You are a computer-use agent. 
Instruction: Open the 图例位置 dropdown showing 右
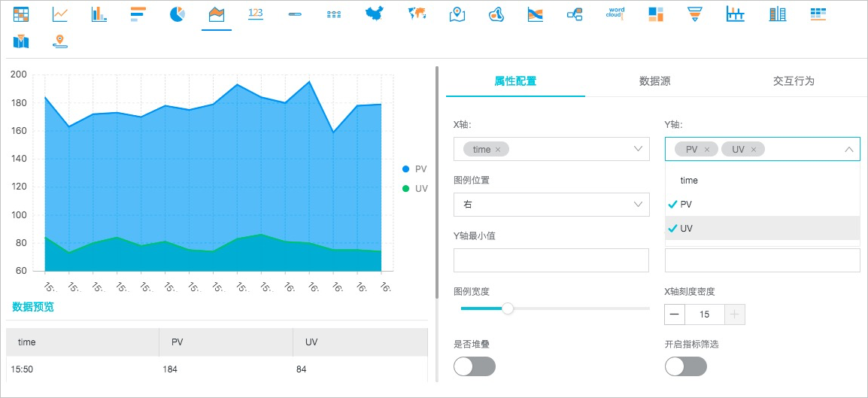point(551,205)
